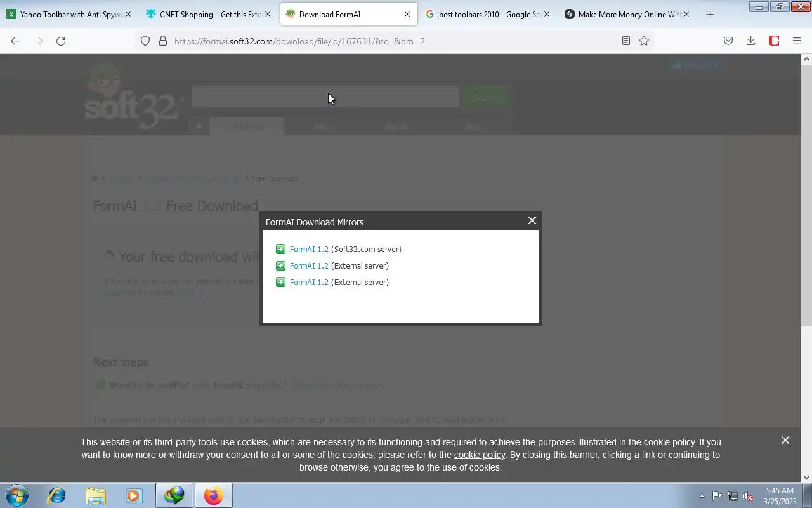The width and height of the screenshot is (812, 508).
Task: Close the CNET Shopping tab
Action: (268, 14)
